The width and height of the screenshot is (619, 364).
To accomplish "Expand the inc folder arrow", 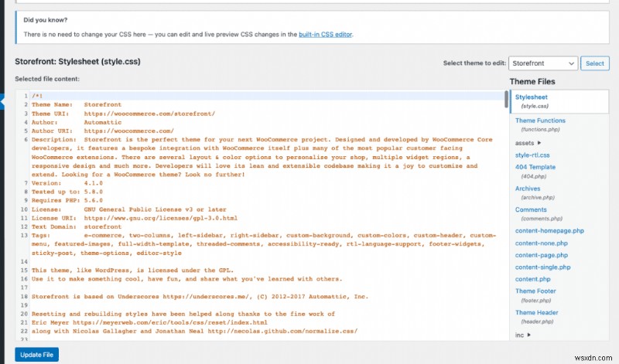I will coord(534,335).
